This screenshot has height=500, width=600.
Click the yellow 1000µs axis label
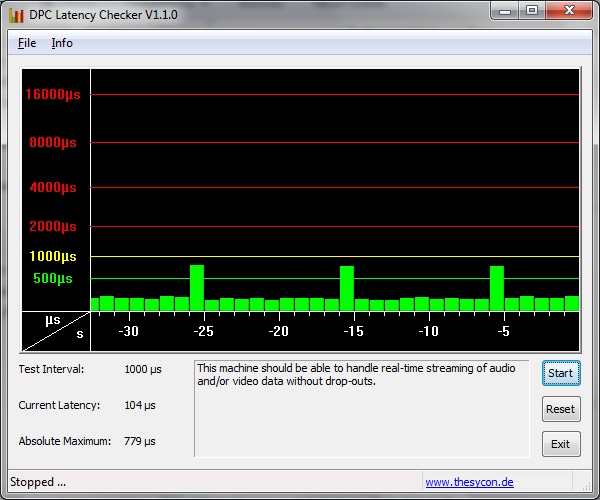coord(53,256)
